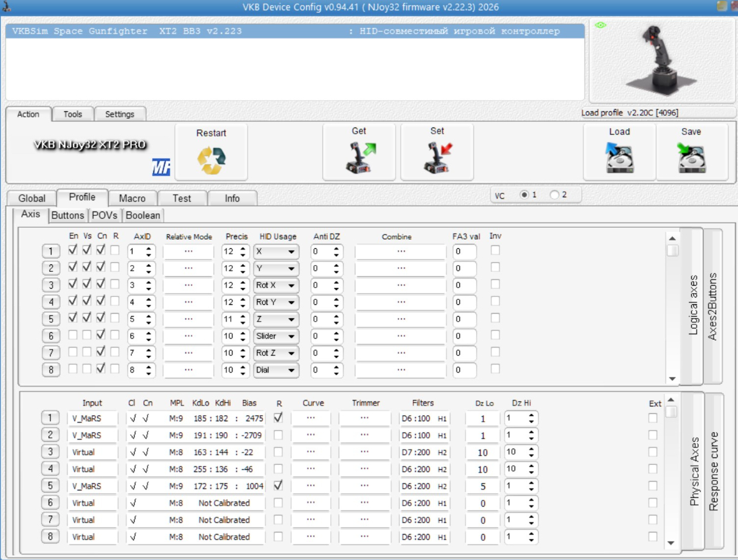The width and height of the screenshot is (738, 560).
Task: Toggle R checkbox for physical axis 1
Action: (278, 418)
